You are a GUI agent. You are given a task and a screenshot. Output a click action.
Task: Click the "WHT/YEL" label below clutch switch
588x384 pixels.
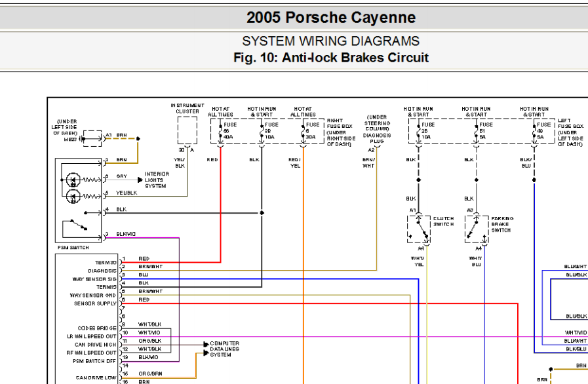point(418,261)
